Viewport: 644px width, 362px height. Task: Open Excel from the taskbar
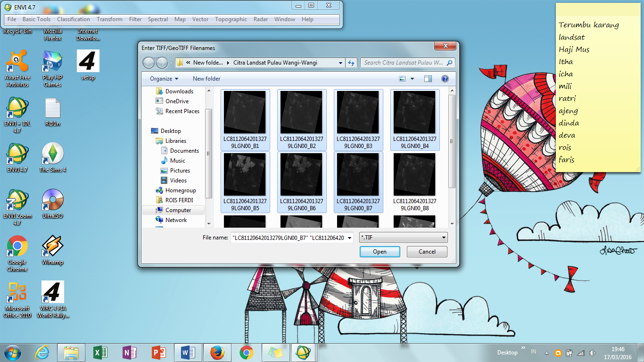[100, 353]
